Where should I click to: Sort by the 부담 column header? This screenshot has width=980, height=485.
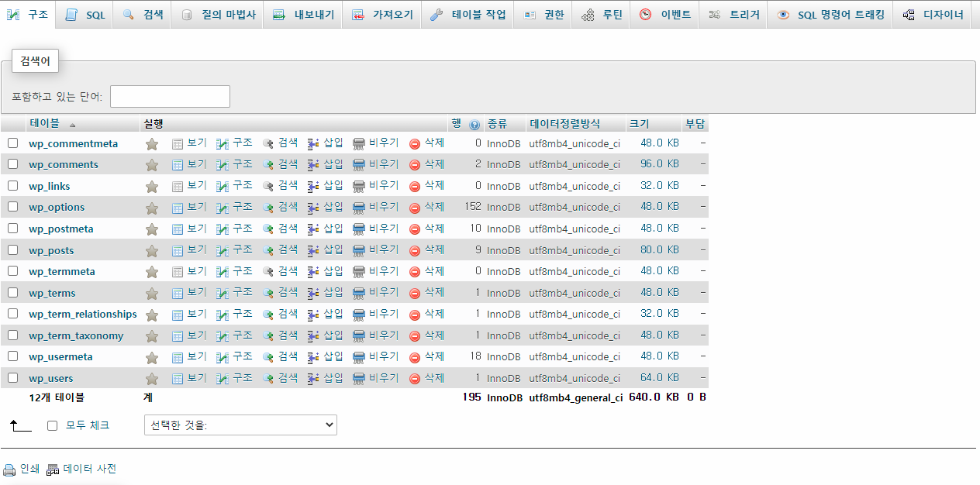[695, 124]
